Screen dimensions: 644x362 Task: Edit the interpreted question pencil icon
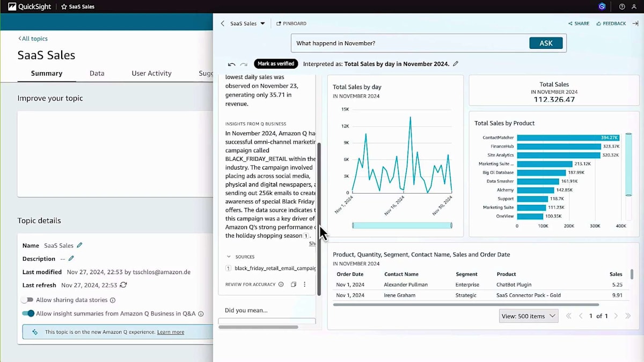pos(456,63)
